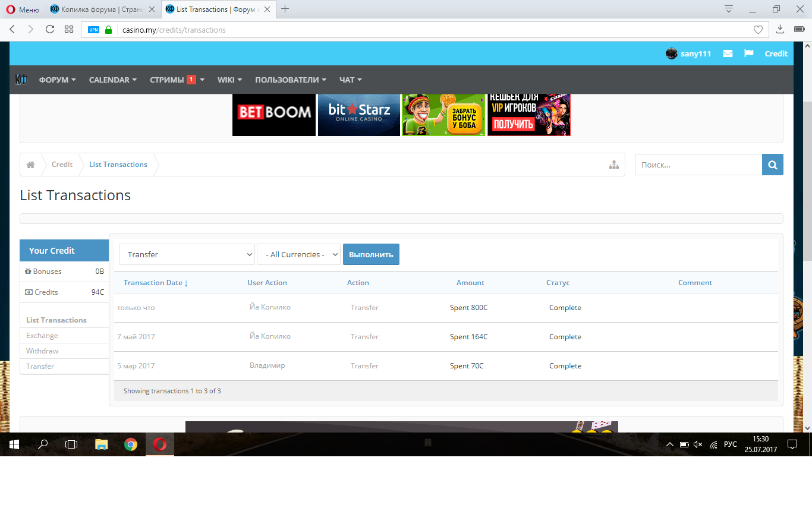Click the forum logo in navigation bar
The image size is (812, 505).
(x=21, y=80)
